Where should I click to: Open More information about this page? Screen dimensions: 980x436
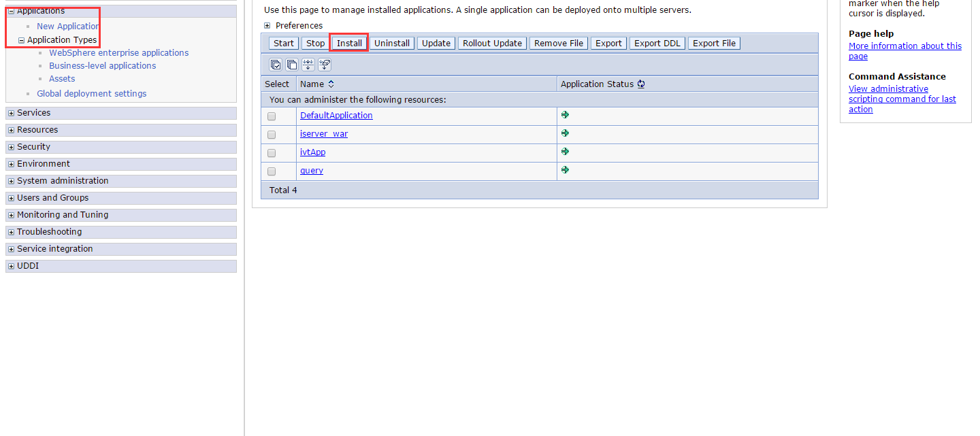[x=905, y=51]
